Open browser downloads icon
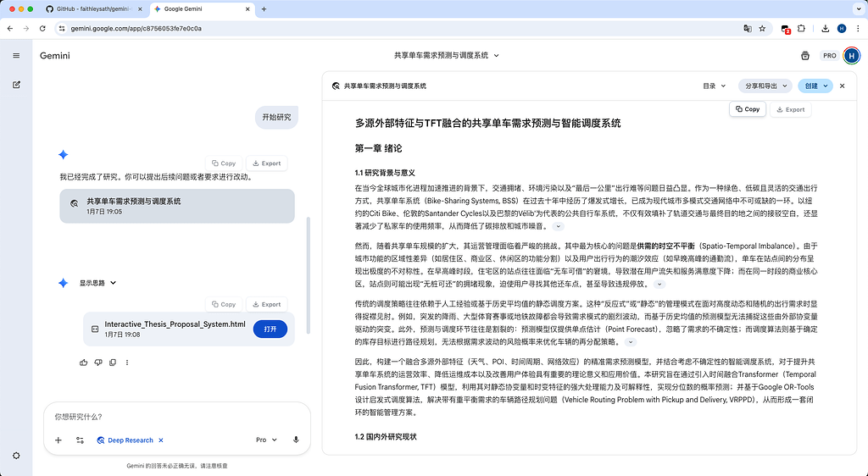 point(825,28)
